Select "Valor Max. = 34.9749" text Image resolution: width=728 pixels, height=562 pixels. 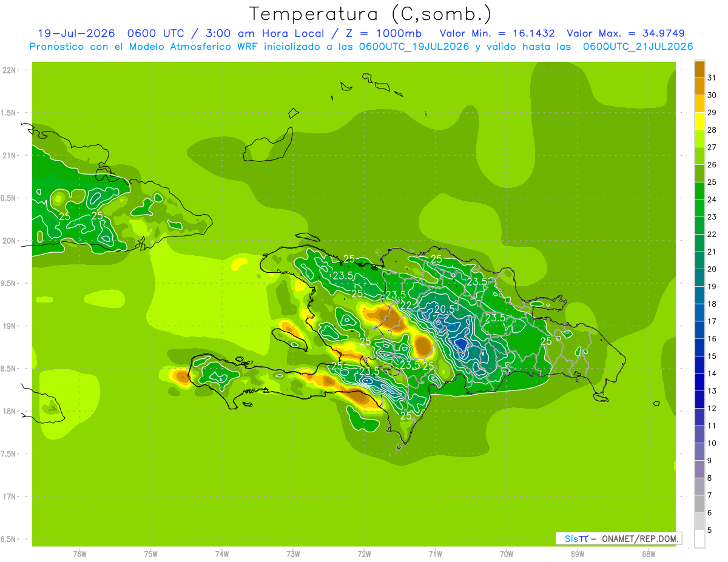[626, 33]
